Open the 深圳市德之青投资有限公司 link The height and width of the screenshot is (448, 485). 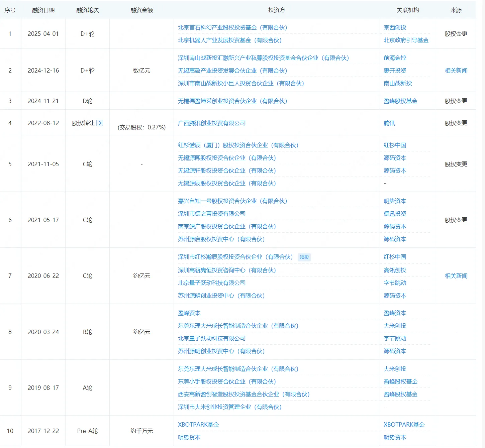pos(212,214)
